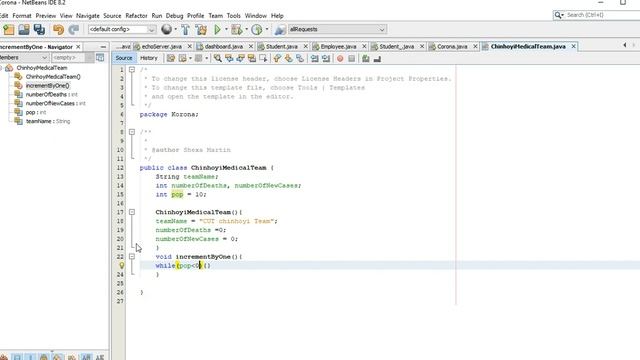The width and height of the screenshot is (640, 360).
Task: Switch to dashboard.java tab
Action: pyautogui.click(x=224, y=47)
